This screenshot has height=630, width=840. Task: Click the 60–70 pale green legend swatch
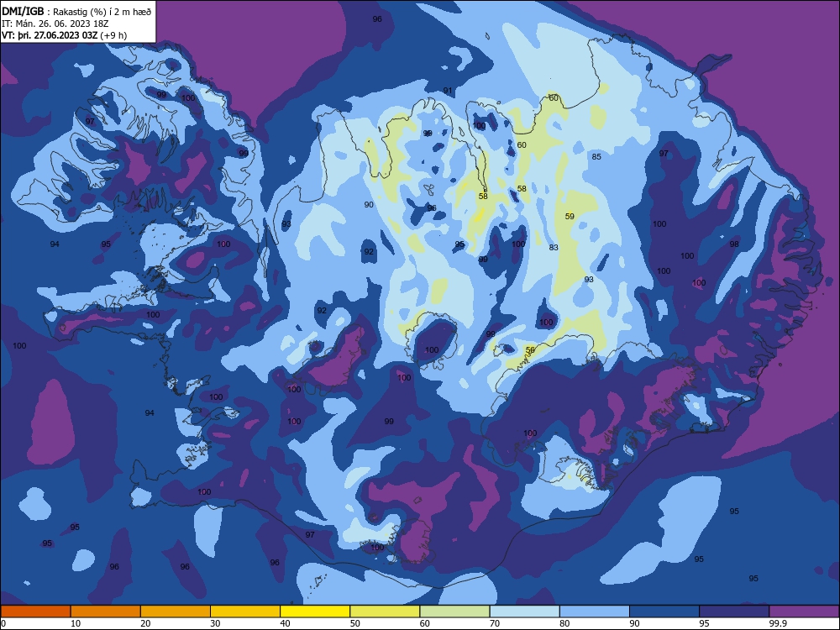pos(454,612)
